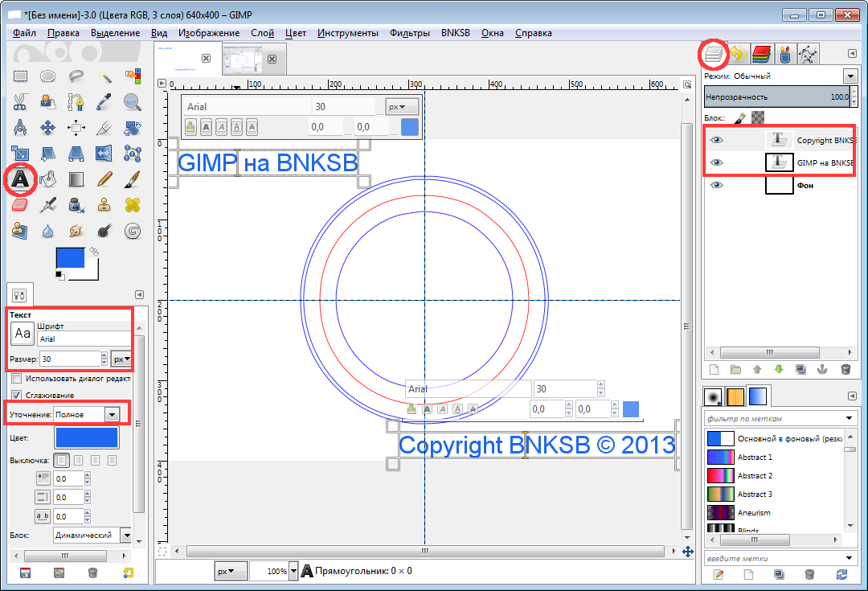This screenshot has height=591, width=868.
Task: Hide the Фон background layer
Action: [717, 185]
